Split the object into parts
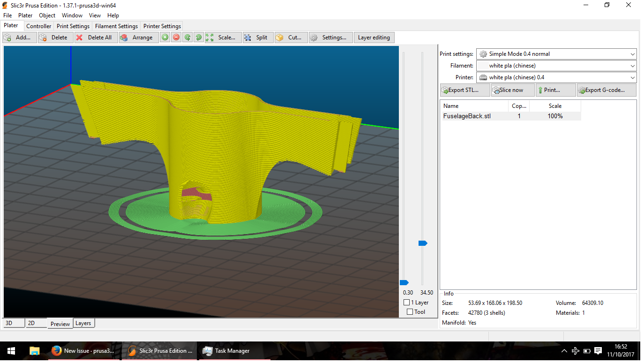Viewport: 644px width, 364px height. tap(258, 38)
